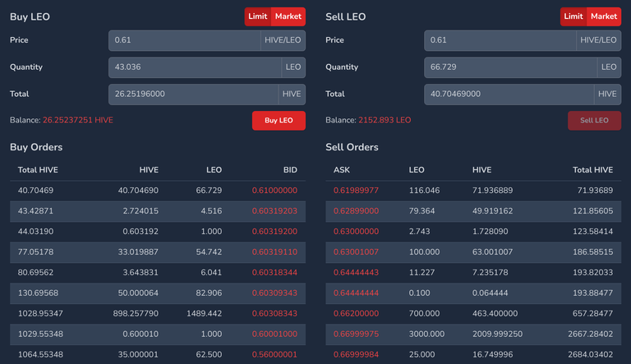Click buy order LEO amount 66.729

209,191
